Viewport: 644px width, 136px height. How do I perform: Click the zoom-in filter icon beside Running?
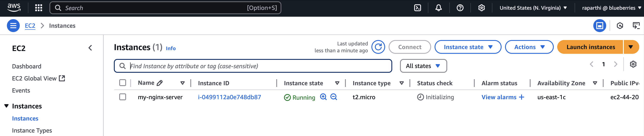point(323,97)
